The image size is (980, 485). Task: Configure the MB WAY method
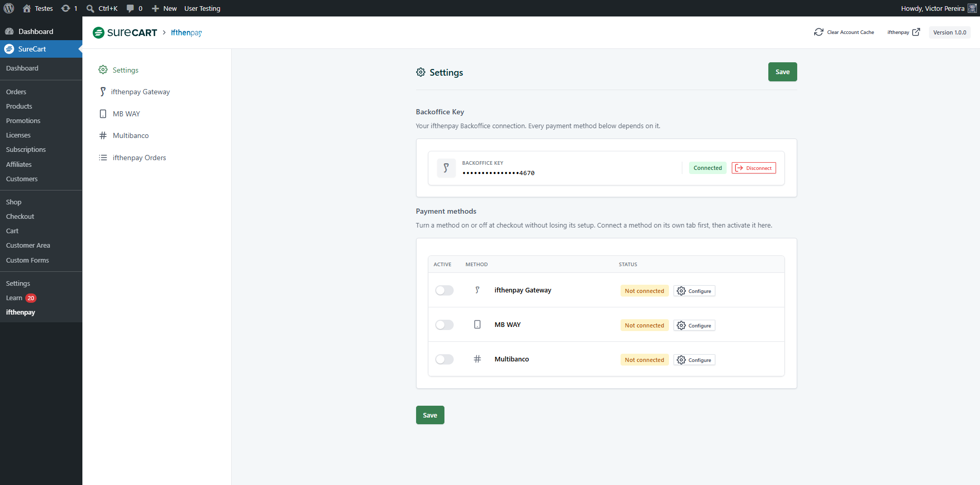(694, 325)
